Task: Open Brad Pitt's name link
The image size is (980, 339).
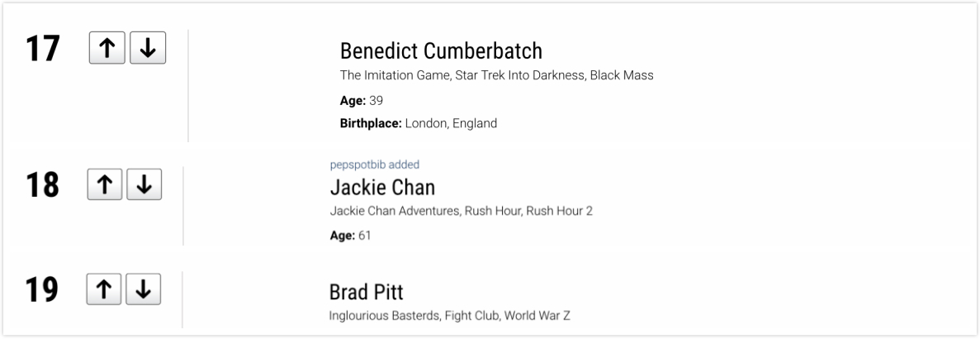Action: (366, 293)
